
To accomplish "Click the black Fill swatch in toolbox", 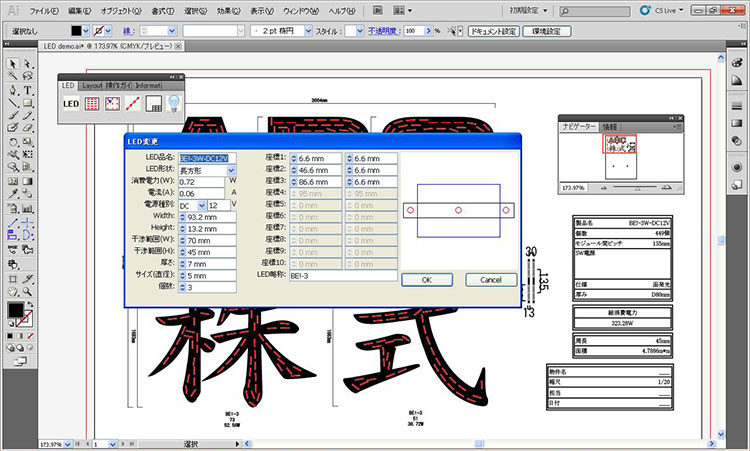I will click(15, 310).
